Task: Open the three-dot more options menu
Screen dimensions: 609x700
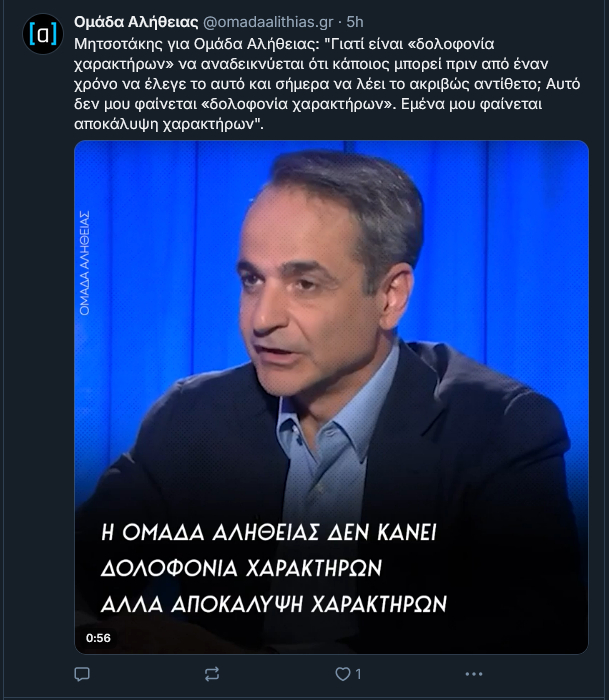Action: [x=474, y=674]
